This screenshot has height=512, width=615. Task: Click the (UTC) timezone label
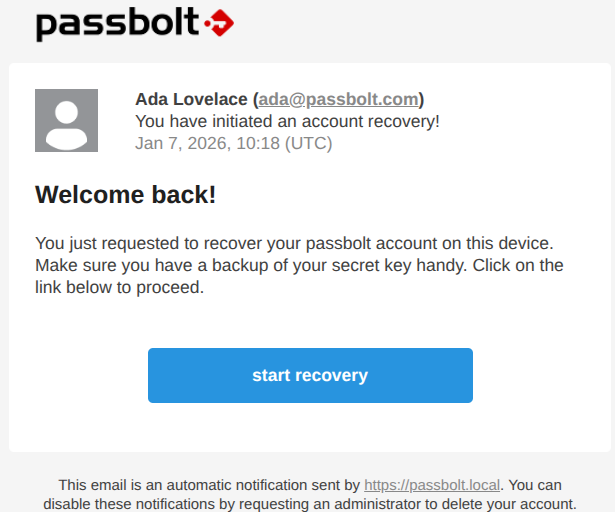(x=309, y=143)
